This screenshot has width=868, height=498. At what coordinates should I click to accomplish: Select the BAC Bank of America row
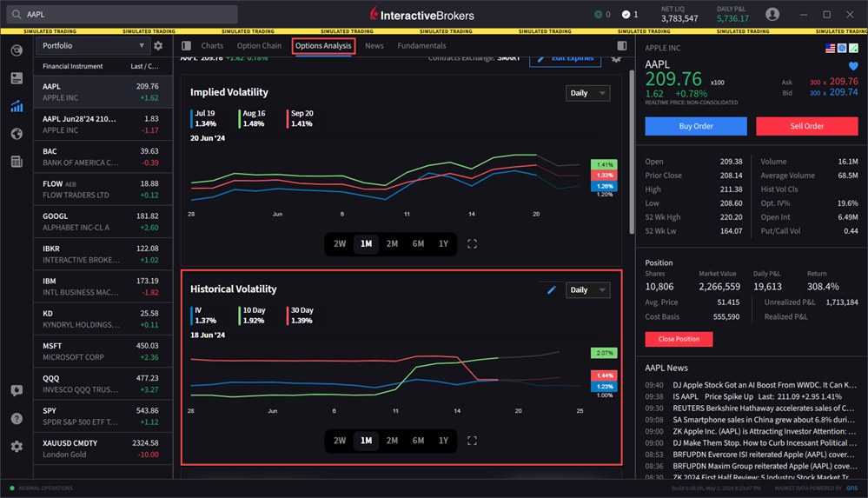103,156
